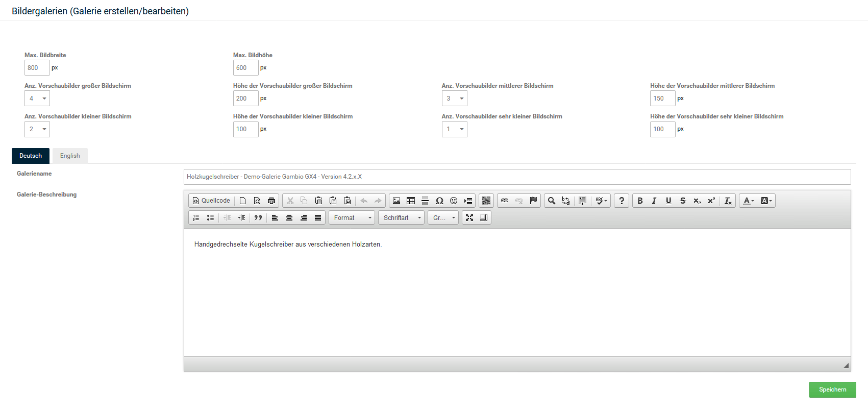This screenshot has height=415, width=868.
Task: Maximize the editor with the fullscreen icon
Action: pos(469,217)
